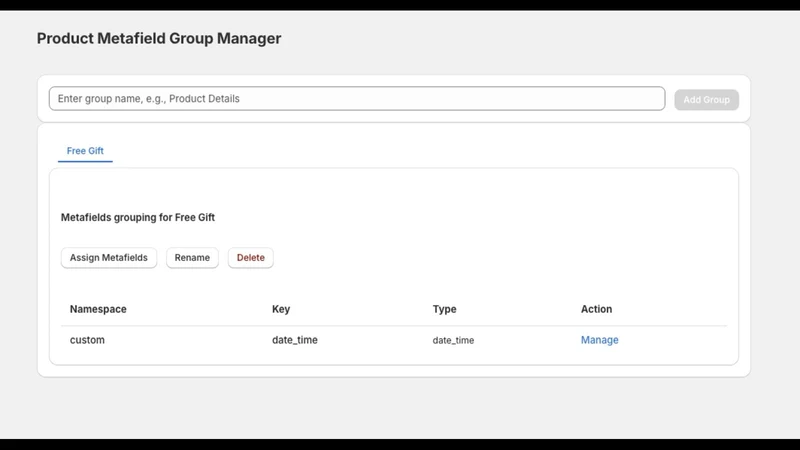Screen dimensions: 800x450
Task: Open Assign Metafields for Free Gift
Action: point(109,258)
